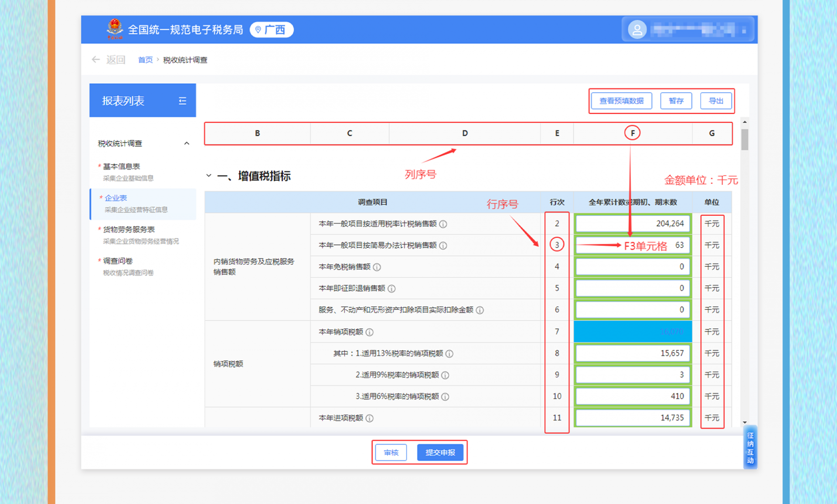Click the 返回 back arrow
The image size is (837, 504).
pos(96,59)
